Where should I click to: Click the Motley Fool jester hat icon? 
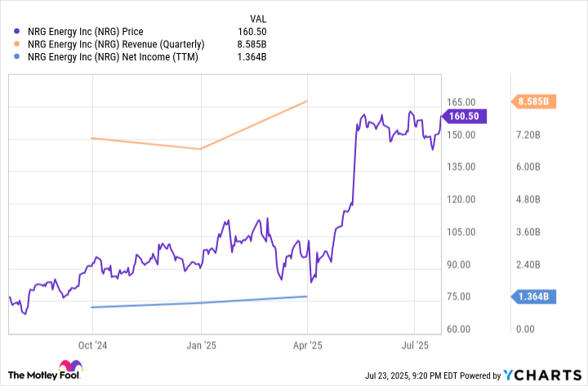coord(71,366)
